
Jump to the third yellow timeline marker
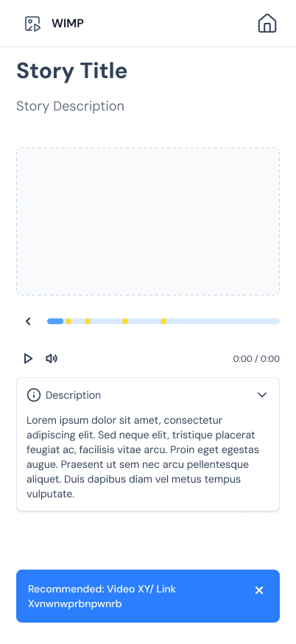[x=125, y=321]
